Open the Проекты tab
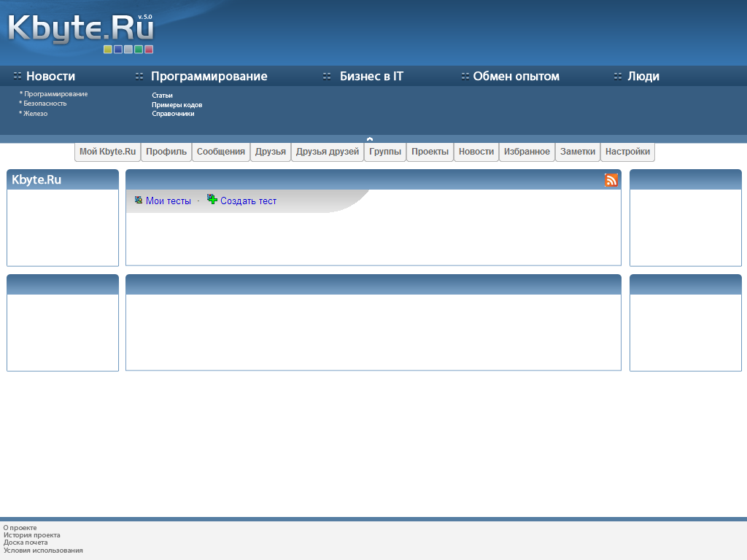 coord(430,152)
